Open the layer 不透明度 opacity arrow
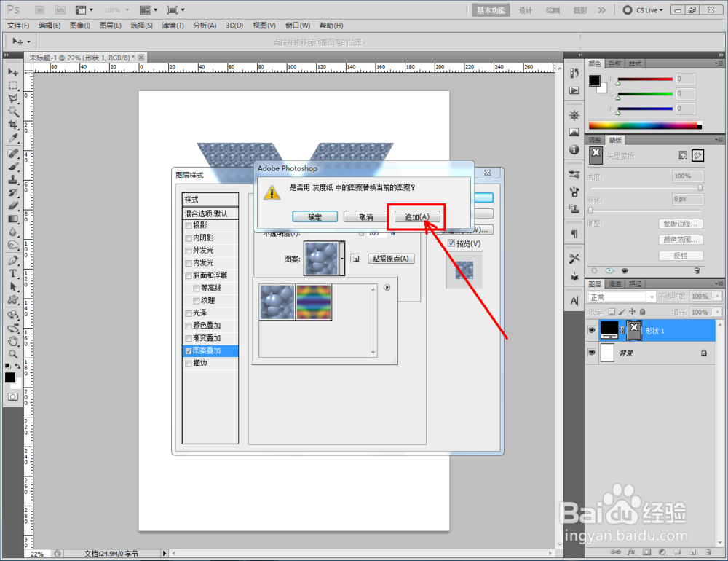This screenshot has width=728, height=561. click(719, 296)
